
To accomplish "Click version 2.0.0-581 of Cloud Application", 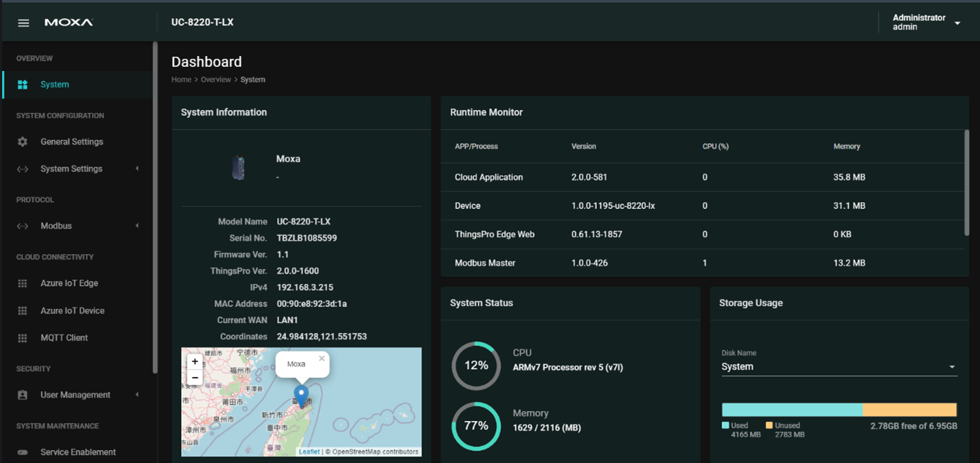I will pyautogui.click(x=589, y=178).
